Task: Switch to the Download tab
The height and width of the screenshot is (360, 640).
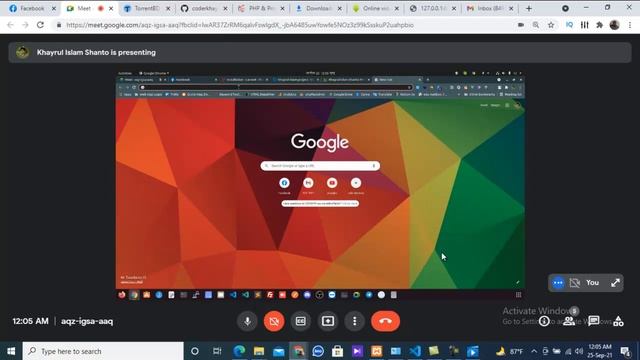Action: (x=318, y=8)
